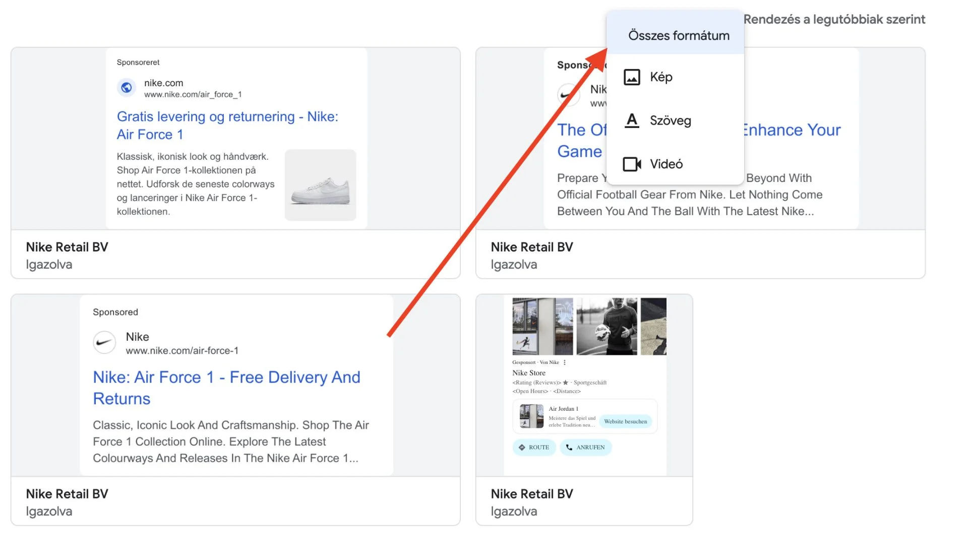Click the 'Nike' advertiser name above air-force-1 URL
This screenshot has width=968, height=560.
138,337
